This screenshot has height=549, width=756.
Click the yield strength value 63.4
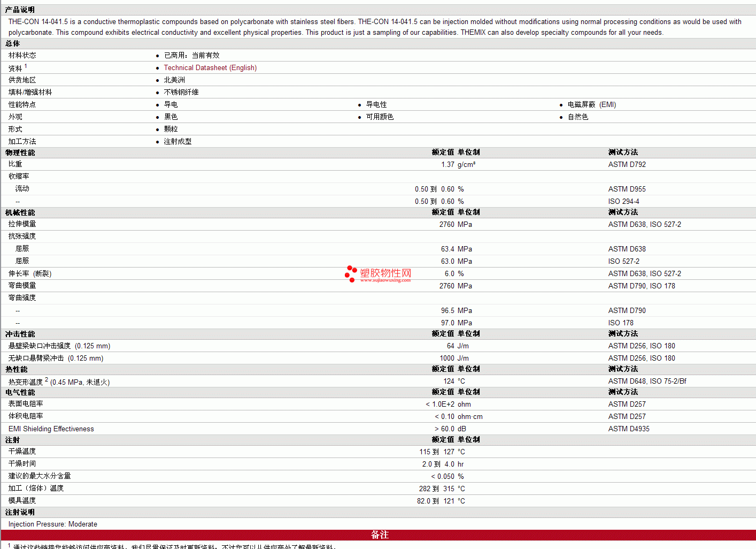(x=448, y=249)
